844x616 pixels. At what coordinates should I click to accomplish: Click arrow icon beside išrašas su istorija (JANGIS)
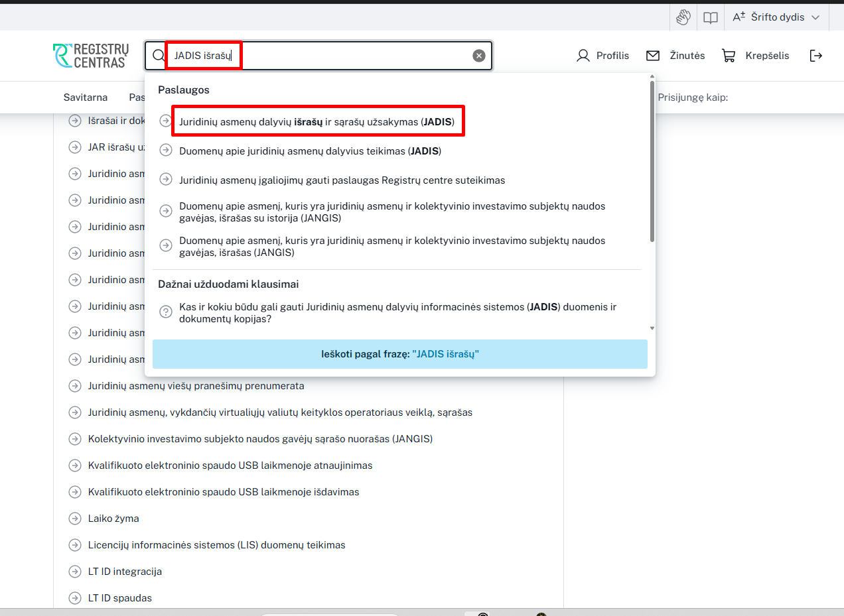coord(166,211)
